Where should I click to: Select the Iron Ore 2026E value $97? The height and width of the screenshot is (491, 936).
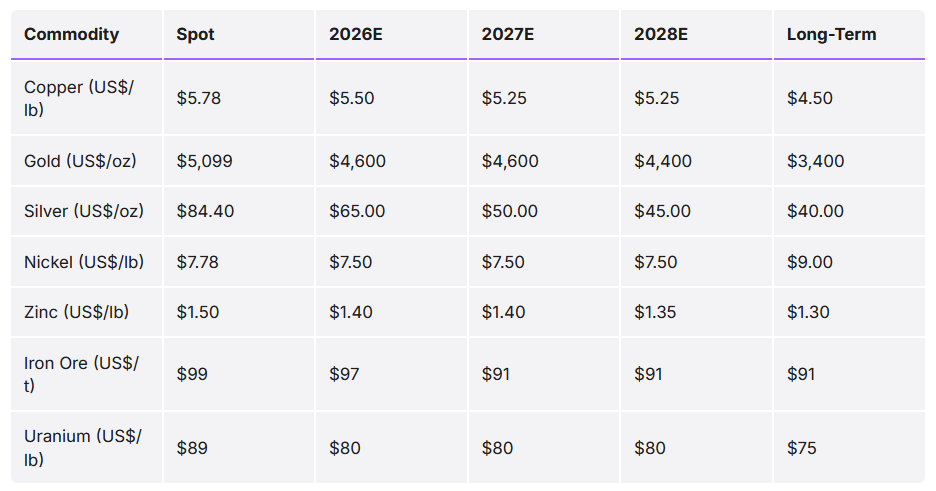click(345, 374)
